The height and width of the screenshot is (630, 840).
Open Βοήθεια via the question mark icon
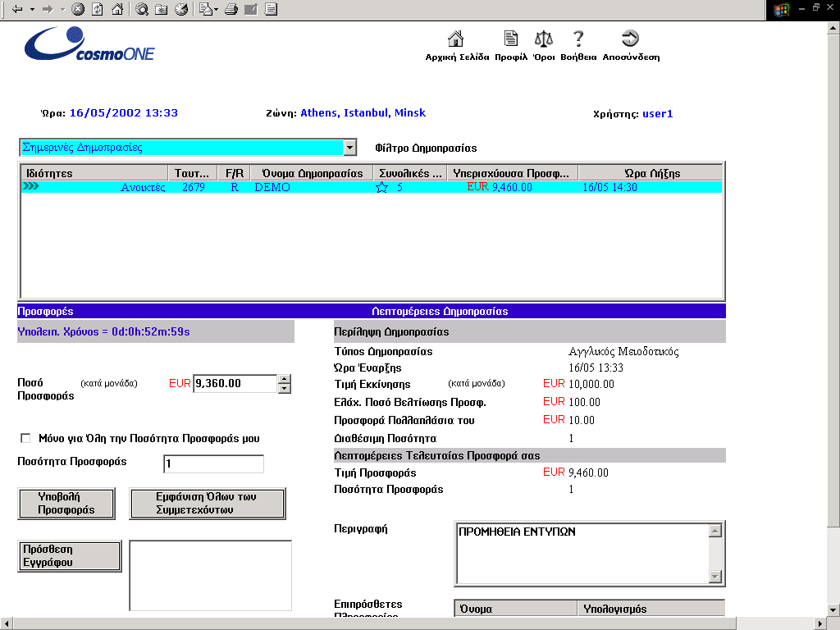pos(578,39)
